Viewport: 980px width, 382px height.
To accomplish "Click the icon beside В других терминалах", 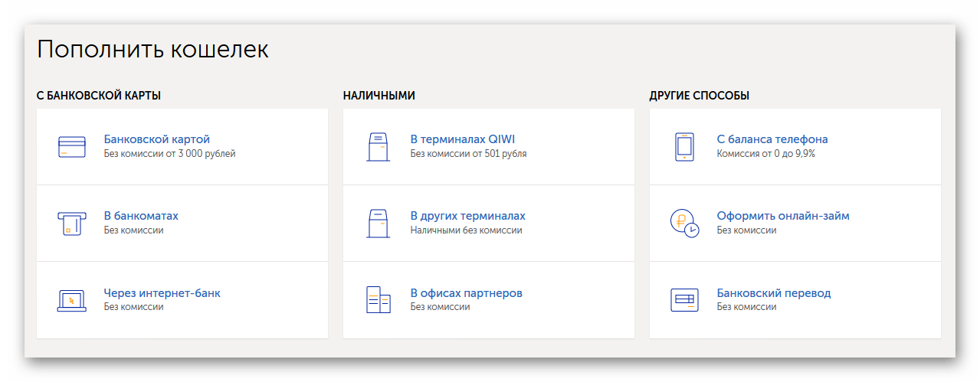I will click(379, 223).
